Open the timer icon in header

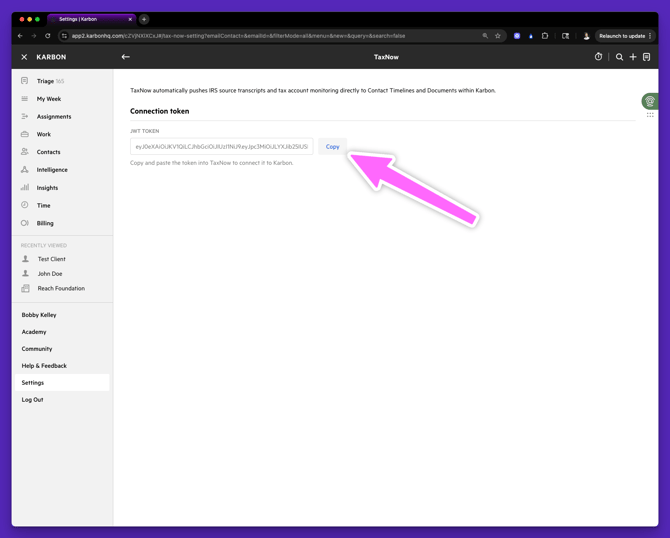pyautogui.click(x=598, y=57)
